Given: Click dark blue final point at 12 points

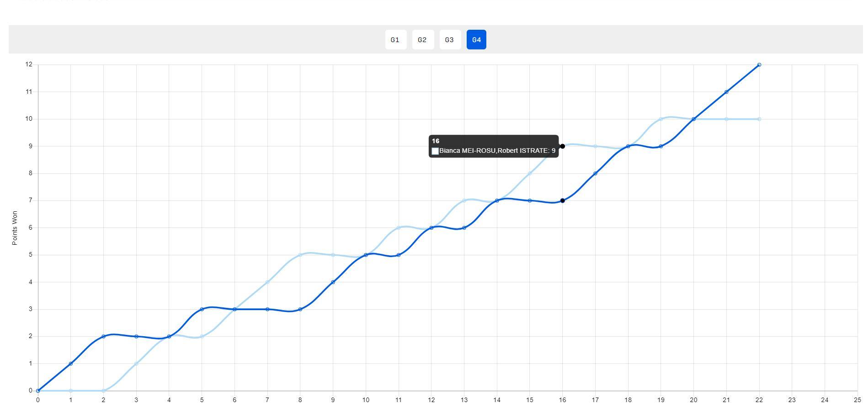Looking at the screenshot, I should click(x=759, y=65).
